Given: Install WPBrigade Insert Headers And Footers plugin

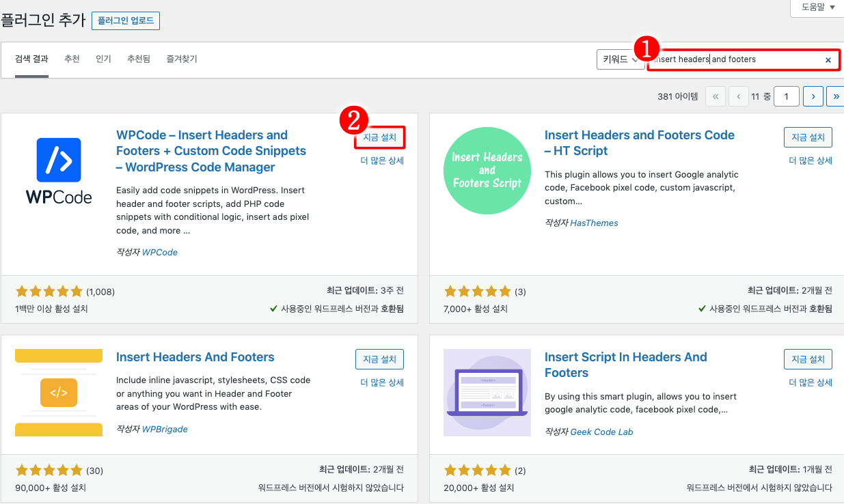Looking at the screenshot, I should (x=380, y=359).
